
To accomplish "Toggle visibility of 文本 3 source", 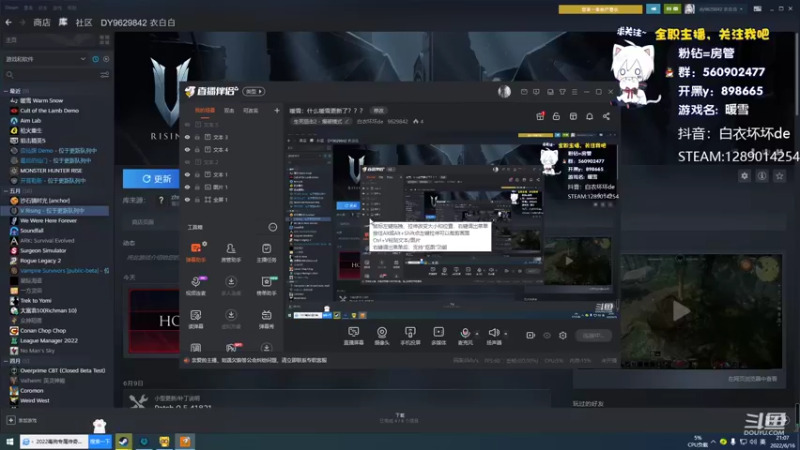I will point(187,137).
